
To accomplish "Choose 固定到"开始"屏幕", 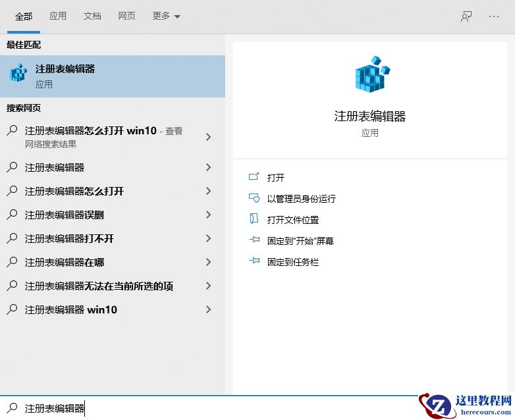I will pos(300,241).
